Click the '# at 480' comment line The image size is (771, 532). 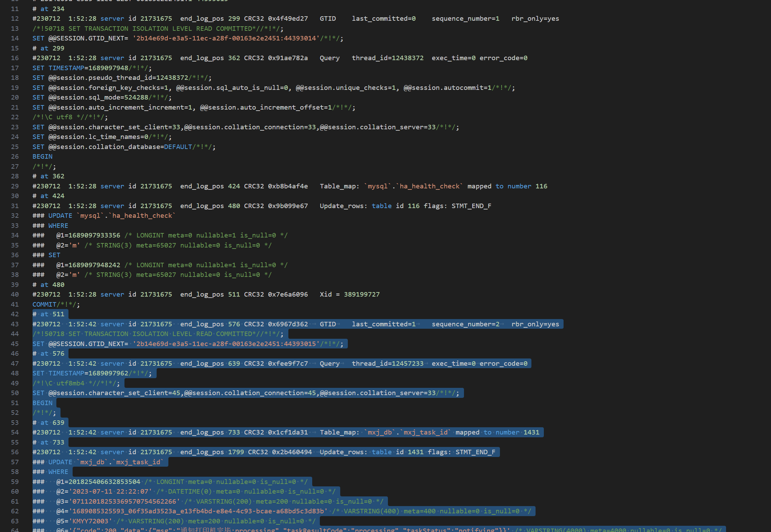coord(48,285)
